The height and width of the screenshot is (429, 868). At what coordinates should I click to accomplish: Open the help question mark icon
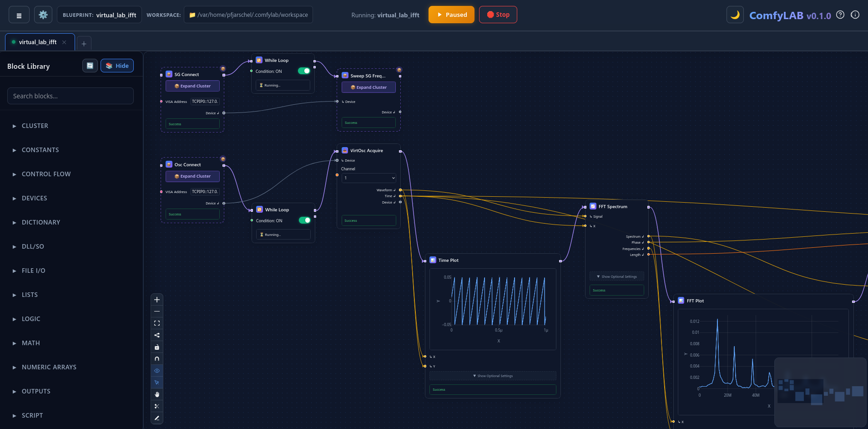[x=840, y=15]
